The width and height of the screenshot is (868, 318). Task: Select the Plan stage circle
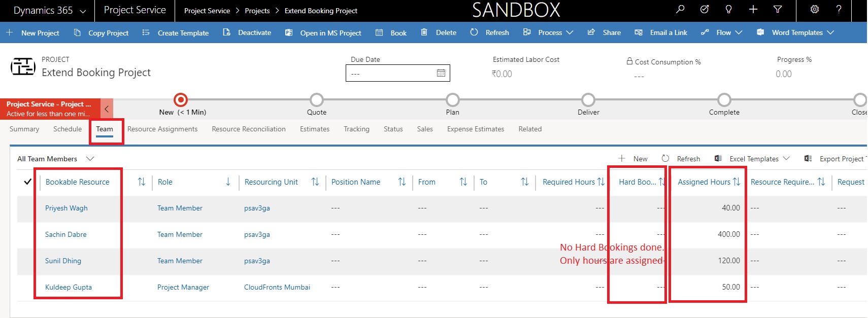pos(452,99)
